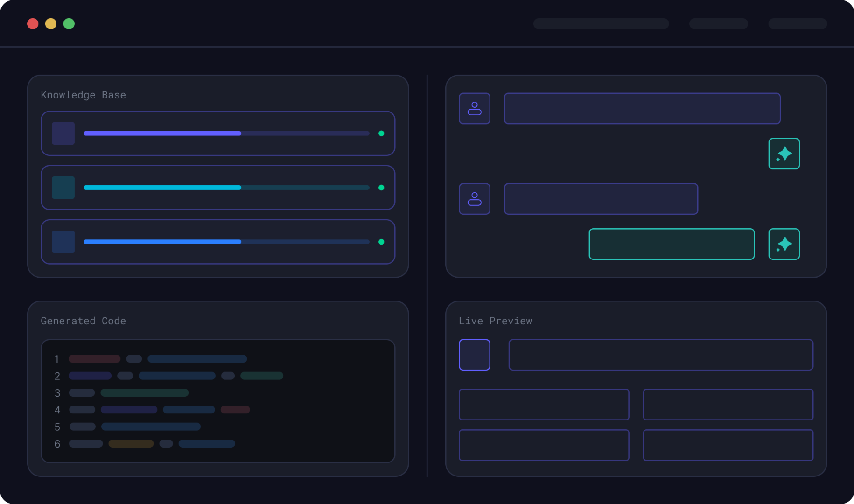This screenshot has width=854, height=504.
Task: Click the green AI response bubble
Action: pos(672,244)
